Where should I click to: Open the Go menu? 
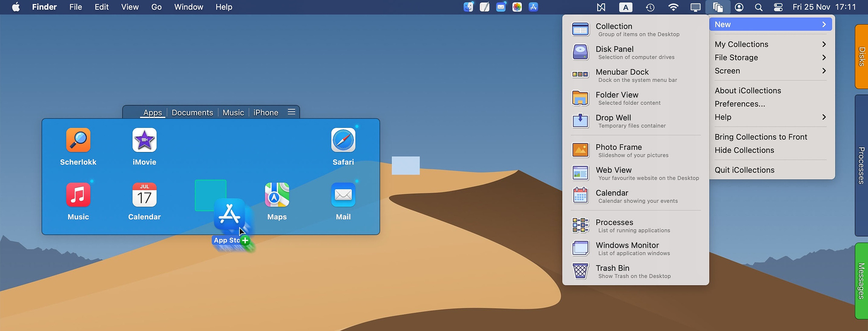click(x=156, y=7)
